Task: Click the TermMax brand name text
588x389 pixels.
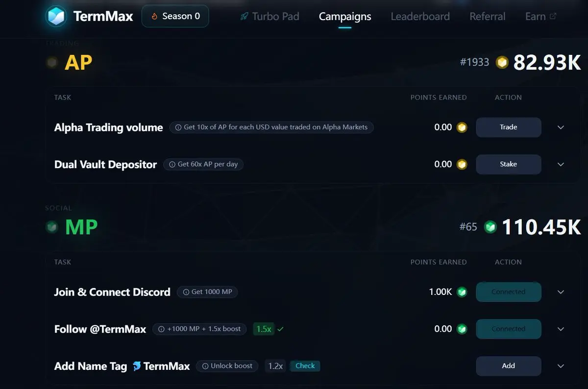Action: [103, 16]
